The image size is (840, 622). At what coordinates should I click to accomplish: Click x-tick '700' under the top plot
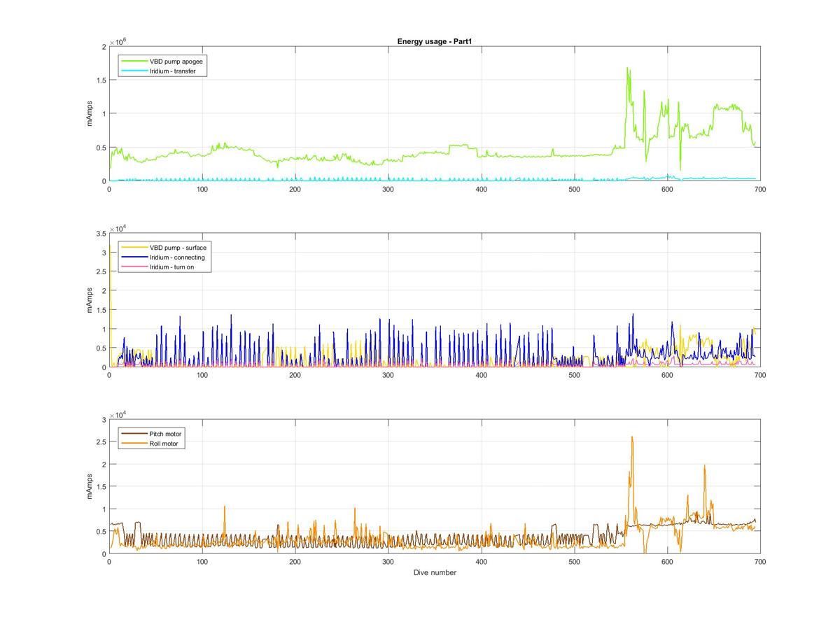pos(759,189)
